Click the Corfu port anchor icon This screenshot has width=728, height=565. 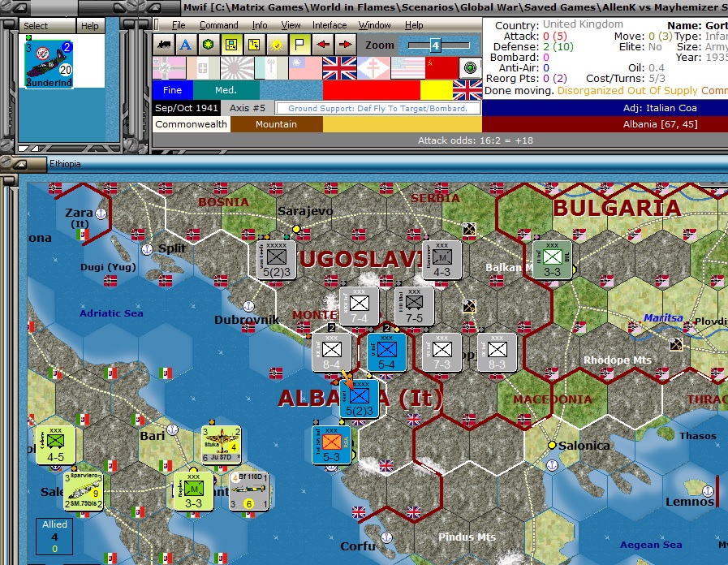386,537
